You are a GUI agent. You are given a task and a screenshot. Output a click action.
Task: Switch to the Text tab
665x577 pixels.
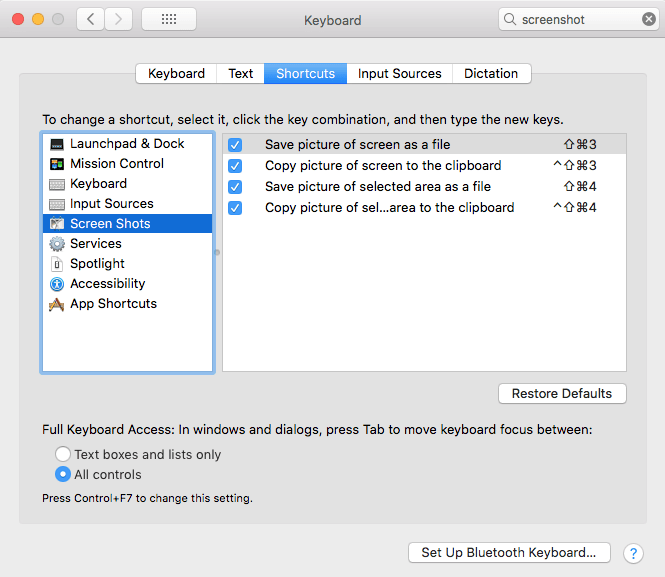[240, 74]
